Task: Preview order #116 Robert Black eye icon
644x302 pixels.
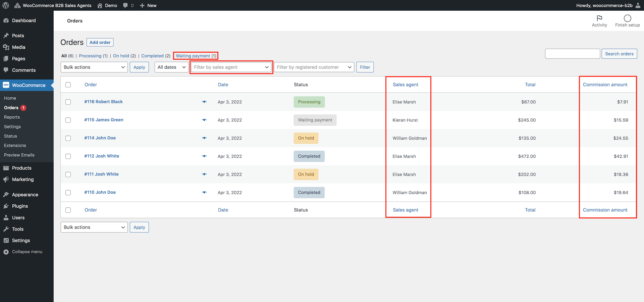Action: [x=204, y=102]
